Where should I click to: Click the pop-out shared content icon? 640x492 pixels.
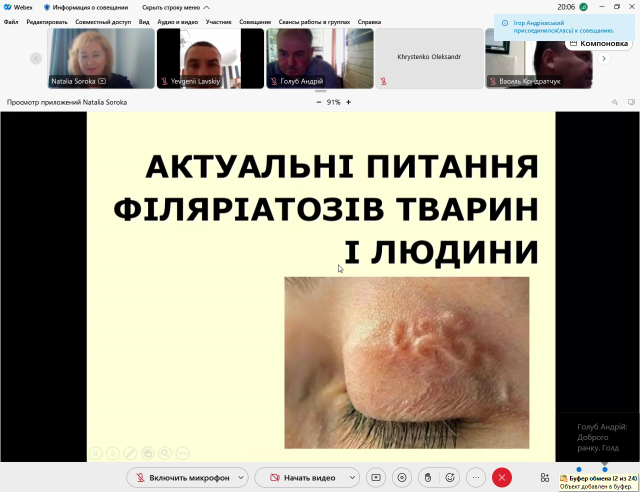coord(631,102)
